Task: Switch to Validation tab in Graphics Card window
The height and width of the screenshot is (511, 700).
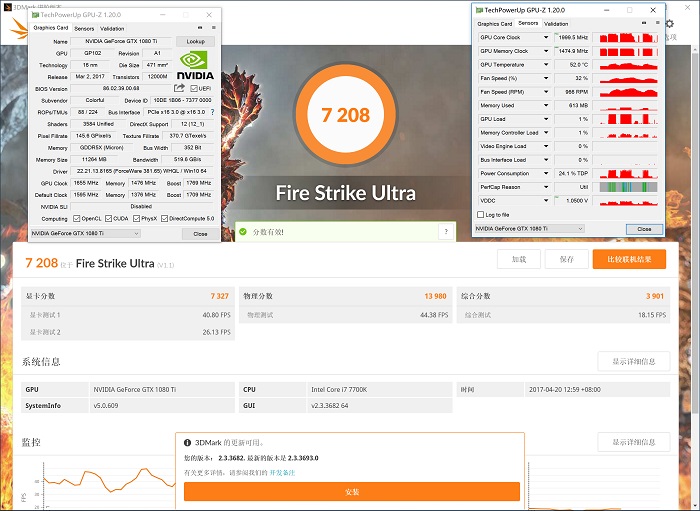Action: coord(112,28)
